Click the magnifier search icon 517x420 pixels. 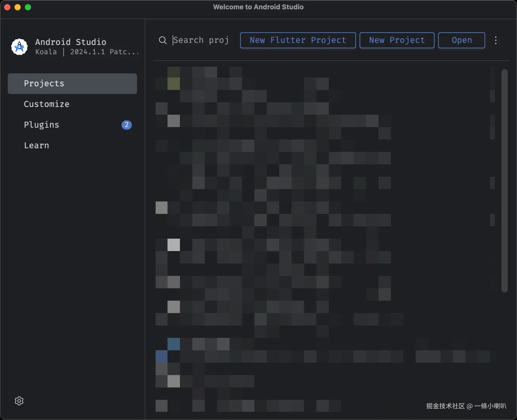pos(163,40)
